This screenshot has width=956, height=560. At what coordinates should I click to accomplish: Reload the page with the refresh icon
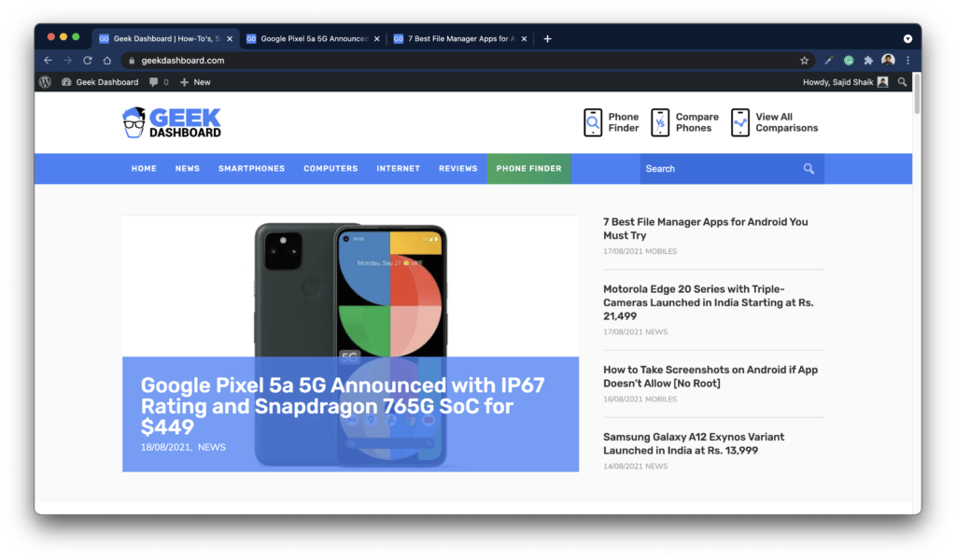(88, 61)
